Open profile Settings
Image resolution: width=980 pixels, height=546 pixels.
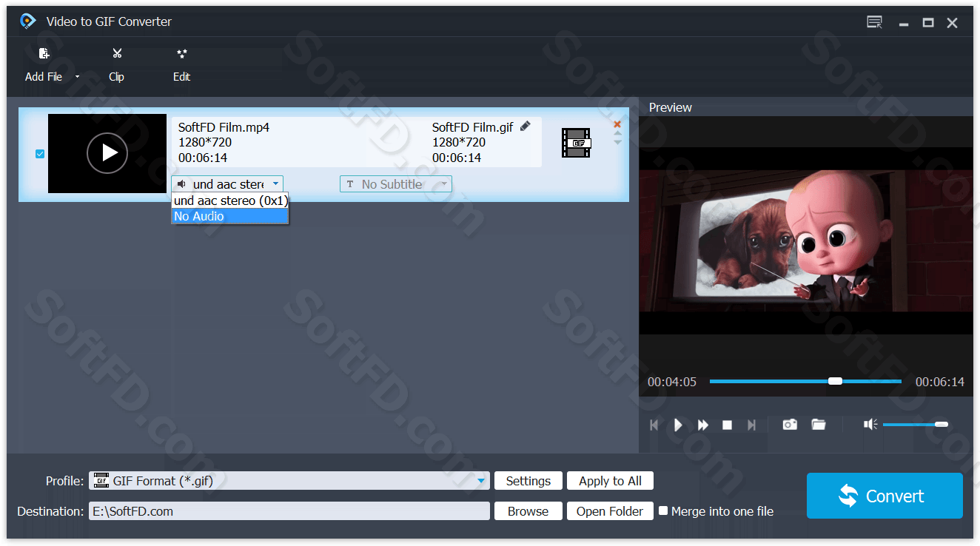(528, 481)
